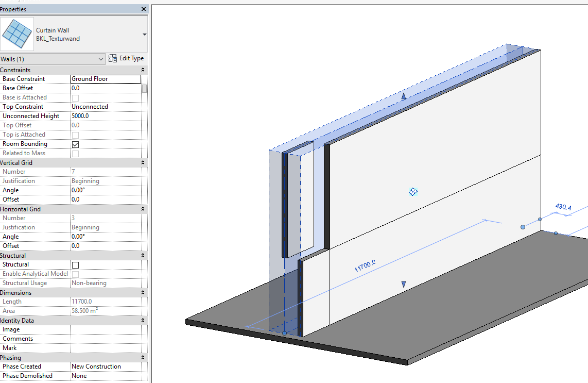Screen dimensions: 588x383
Task: Click the 11700.0 temporary dimension text
Action: tap(365, 265)
